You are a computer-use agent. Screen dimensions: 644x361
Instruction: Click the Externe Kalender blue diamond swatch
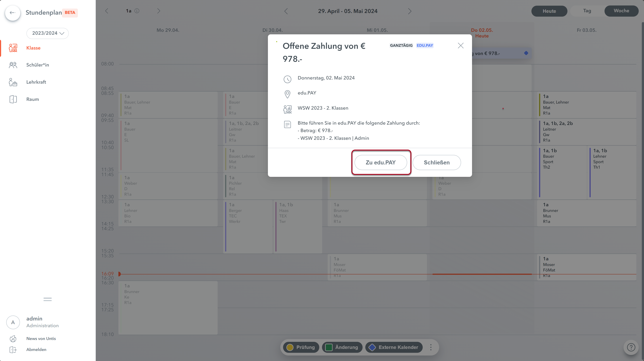(372, 347)
